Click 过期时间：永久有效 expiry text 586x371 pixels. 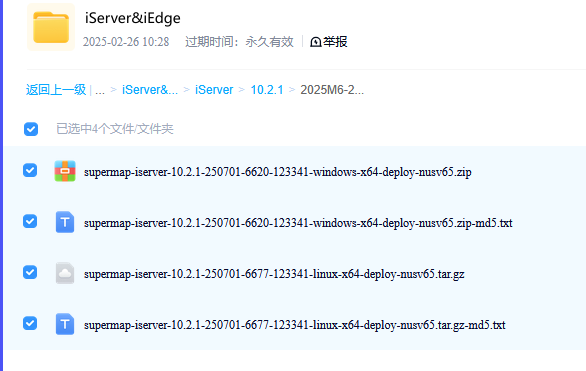click(239, 42)
